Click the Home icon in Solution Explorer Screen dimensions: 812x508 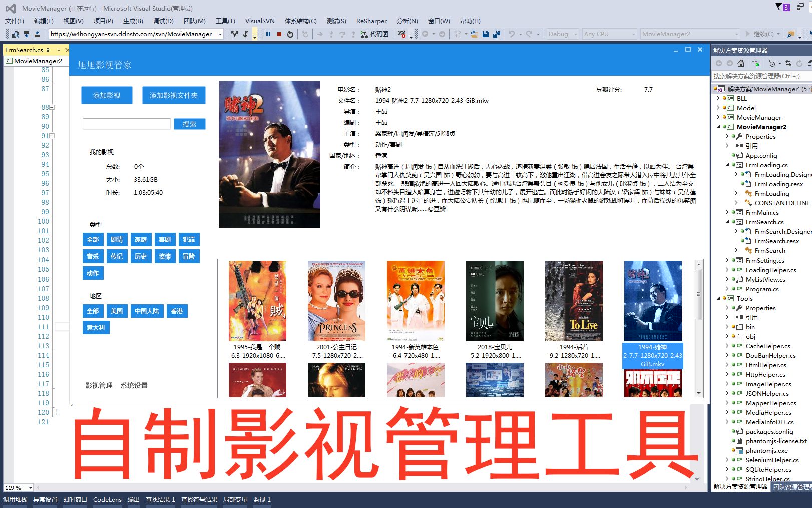[741, 63]
